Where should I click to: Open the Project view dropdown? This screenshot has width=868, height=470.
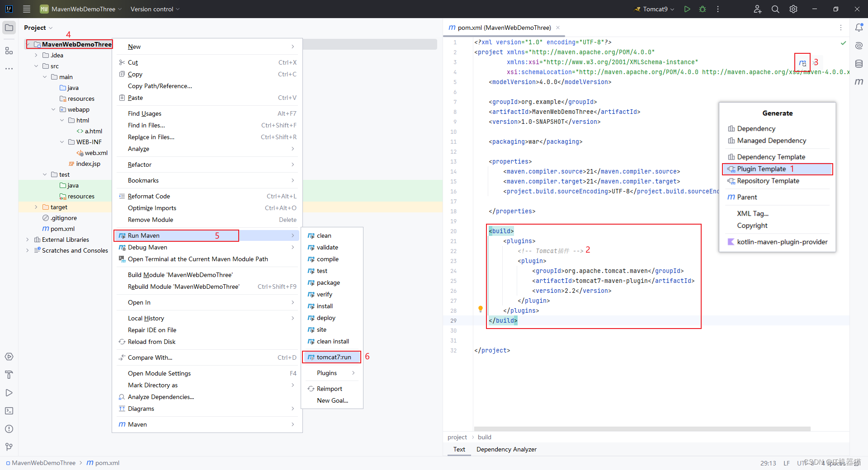38,28
